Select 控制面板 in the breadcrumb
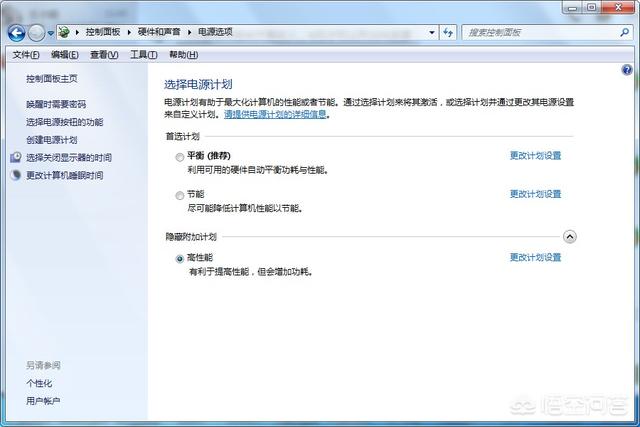The image size is (640, 427). pyautogui.click(x=103, y=32)
